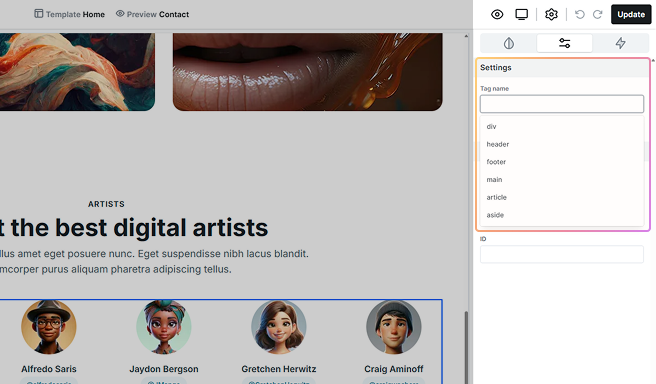The width and height of the screenshot is (656, 384).
Task: Open the gear settings icon
Action: (551, 15)
